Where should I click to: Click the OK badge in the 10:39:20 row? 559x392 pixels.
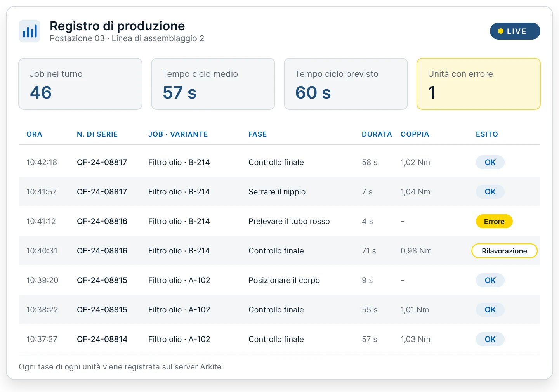click(x=490, y=280)
